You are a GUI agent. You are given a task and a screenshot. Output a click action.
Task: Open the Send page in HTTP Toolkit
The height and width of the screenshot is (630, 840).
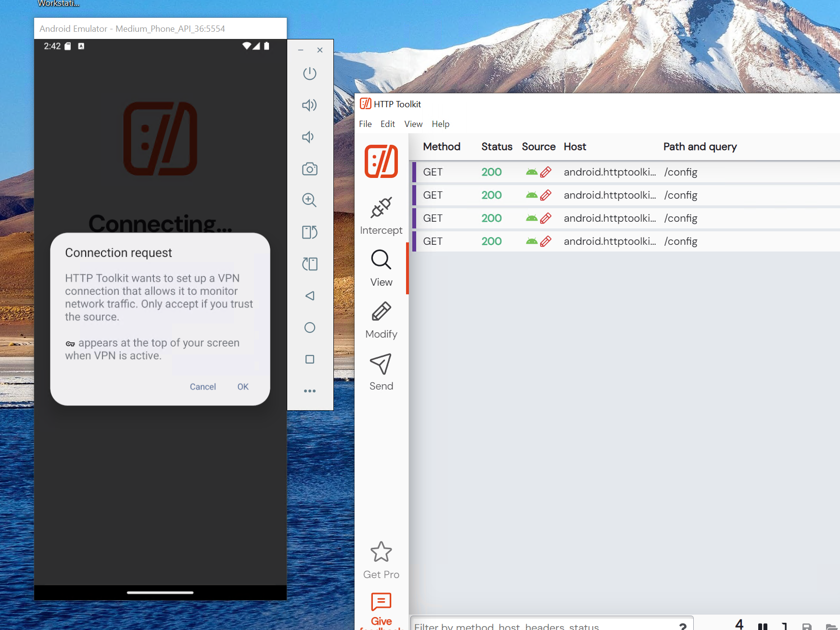(382, 372)
